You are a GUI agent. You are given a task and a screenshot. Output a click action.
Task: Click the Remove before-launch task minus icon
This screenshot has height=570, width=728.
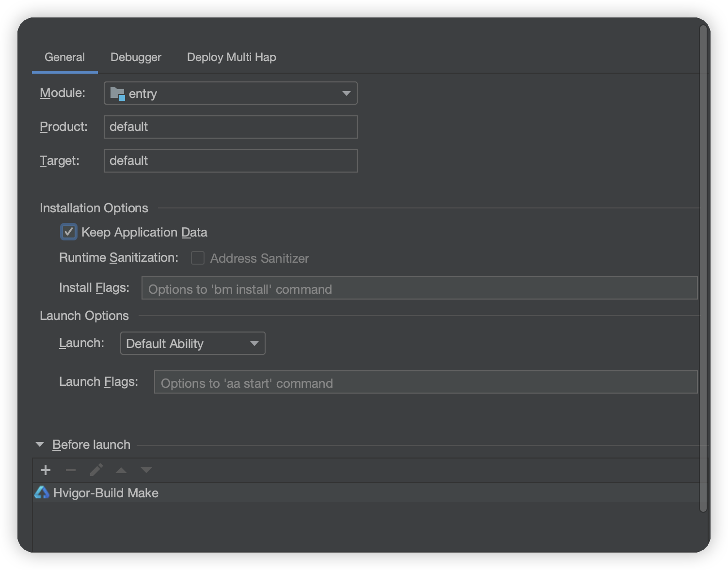(x=71, y=470)
